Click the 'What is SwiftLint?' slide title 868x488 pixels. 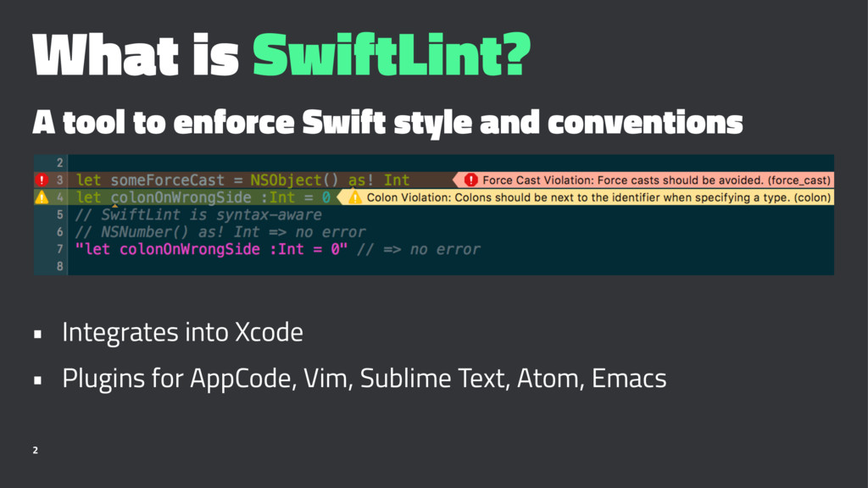point(281,54)
